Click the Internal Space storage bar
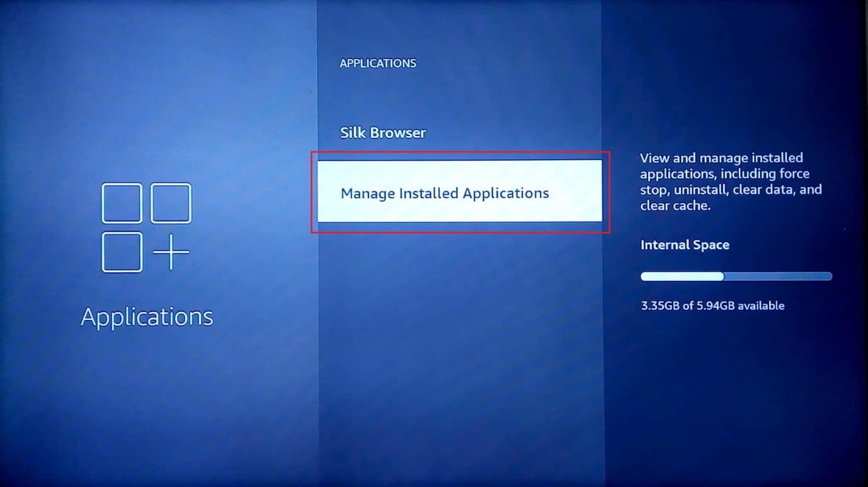This screenshot has height=487, width=868. [736, 276]
